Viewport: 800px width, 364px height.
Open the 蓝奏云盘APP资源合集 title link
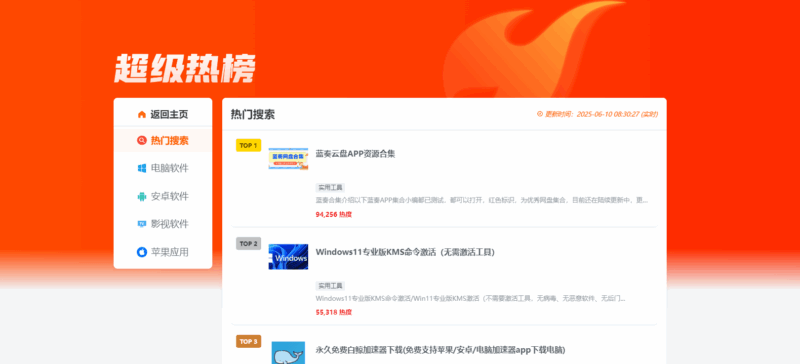point(355,154)
